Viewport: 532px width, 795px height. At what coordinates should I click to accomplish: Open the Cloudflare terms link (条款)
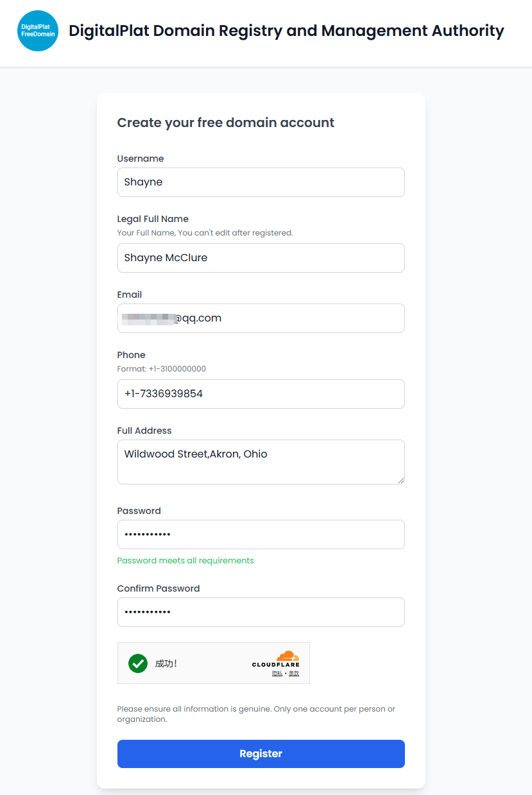click(x=293, y=673)
